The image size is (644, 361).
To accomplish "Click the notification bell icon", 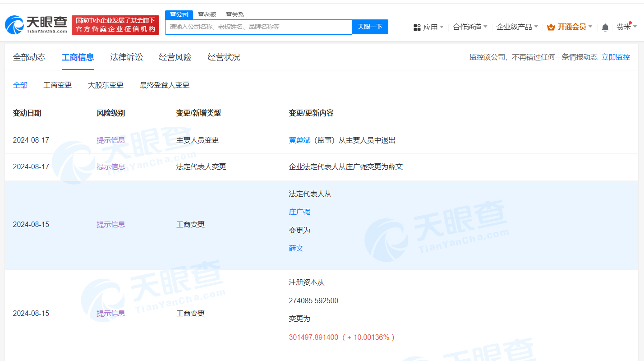I will coord(605,27).
